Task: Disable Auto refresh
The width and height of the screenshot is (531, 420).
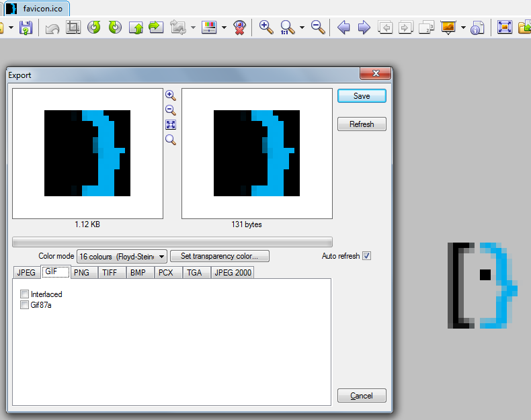Action: pyautogui.click(x=366, y=256)
